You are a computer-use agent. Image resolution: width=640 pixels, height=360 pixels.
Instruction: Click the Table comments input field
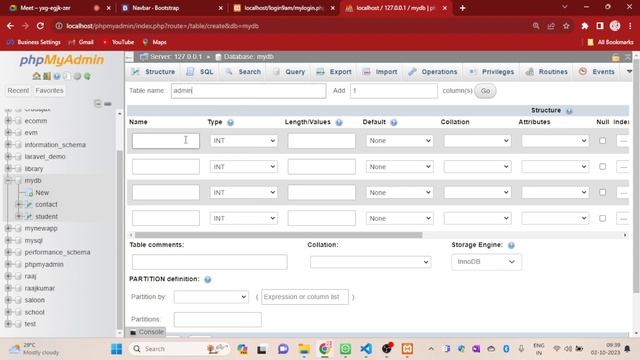pos(209,262)
